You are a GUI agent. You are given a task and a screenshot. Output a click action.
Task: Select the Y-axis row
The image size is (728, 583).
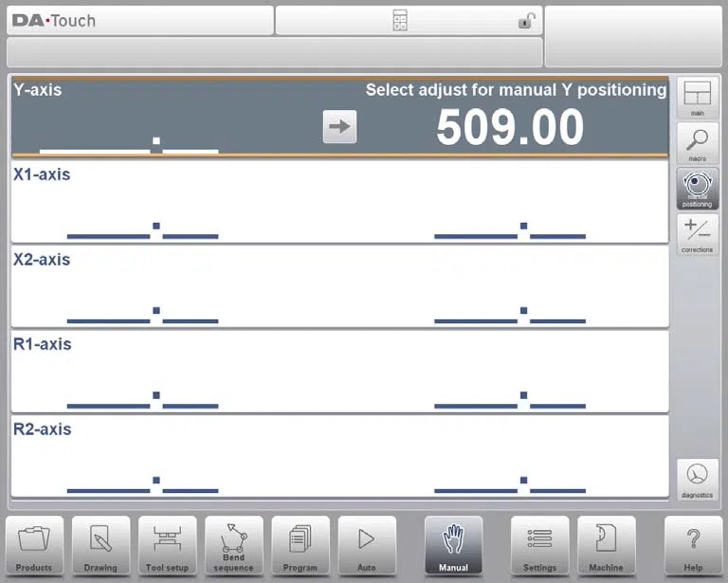(x=340, y=117)
